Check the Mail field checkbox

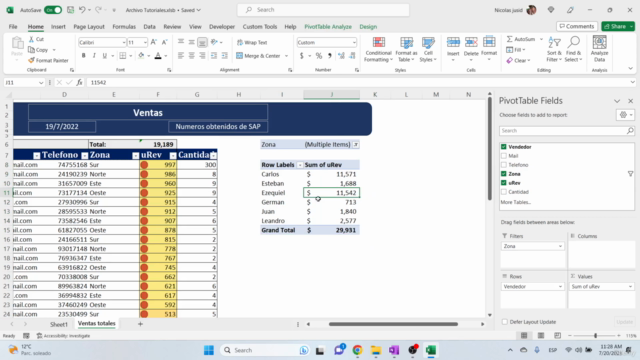[504, 156]
